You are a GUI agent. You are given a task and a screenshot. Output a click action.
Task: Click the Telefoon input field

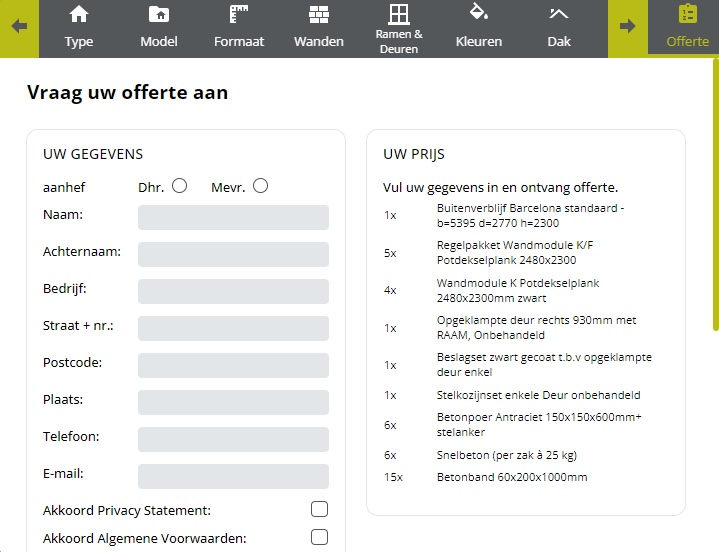coord(233,439)
